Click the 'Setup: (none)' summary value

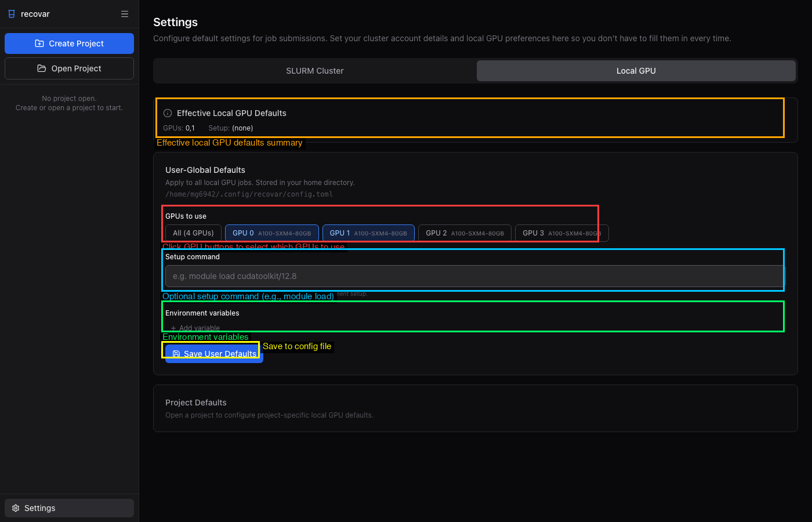pyautogui.click(x=231, y=128)
